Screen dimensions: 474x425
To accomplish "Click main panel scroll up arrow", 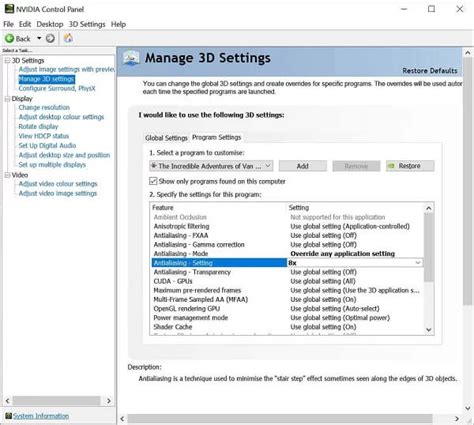I will 468,53.
